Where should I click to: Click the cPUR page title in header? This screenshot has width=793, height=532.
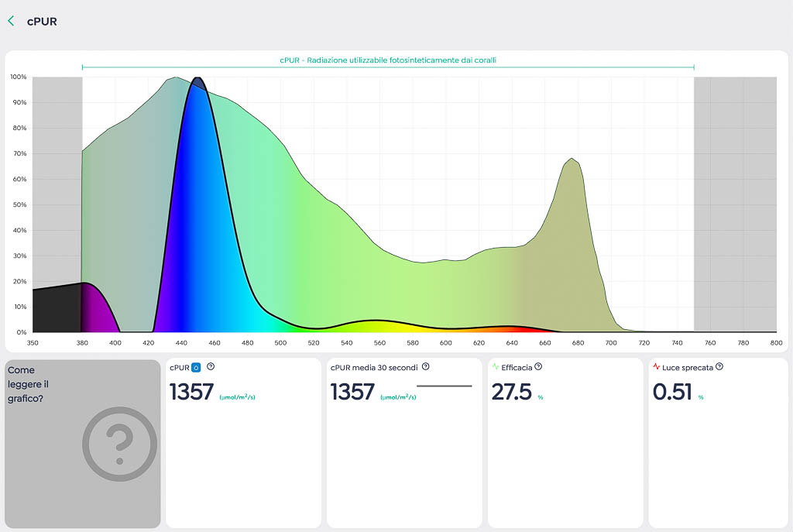pos(42,22)
